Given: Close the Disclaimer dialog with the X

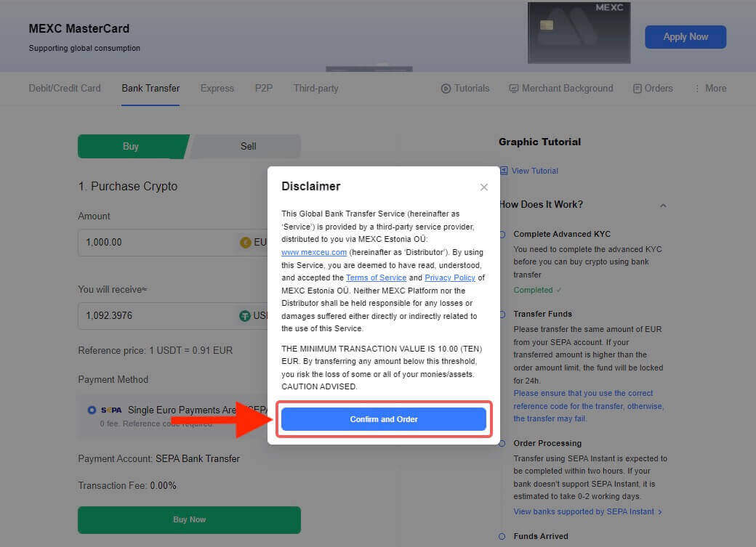Looking at the screenshot, I should tap(483, 187).
